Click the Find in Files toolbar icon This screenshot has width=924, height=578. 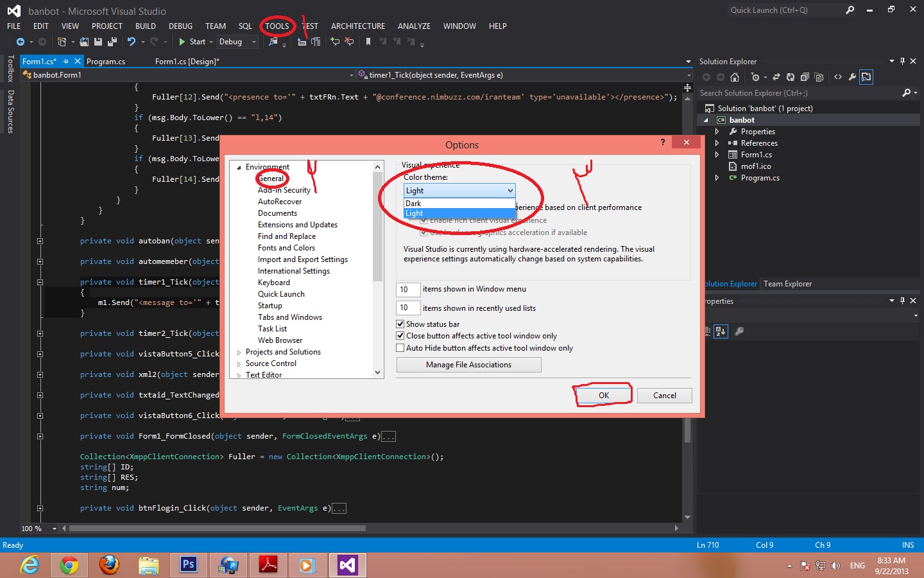point(274,42)
